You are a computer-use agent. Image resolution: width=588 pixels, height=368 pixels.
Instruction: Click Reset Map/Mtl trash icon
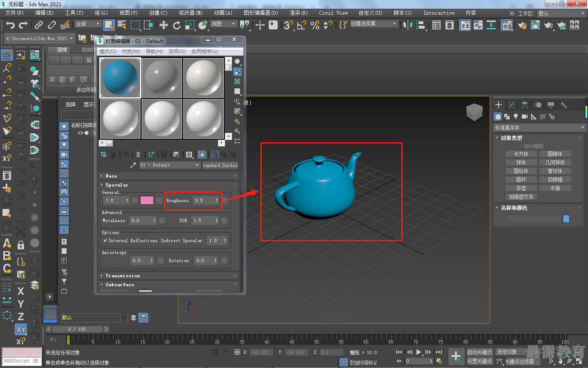click(138, 155)
